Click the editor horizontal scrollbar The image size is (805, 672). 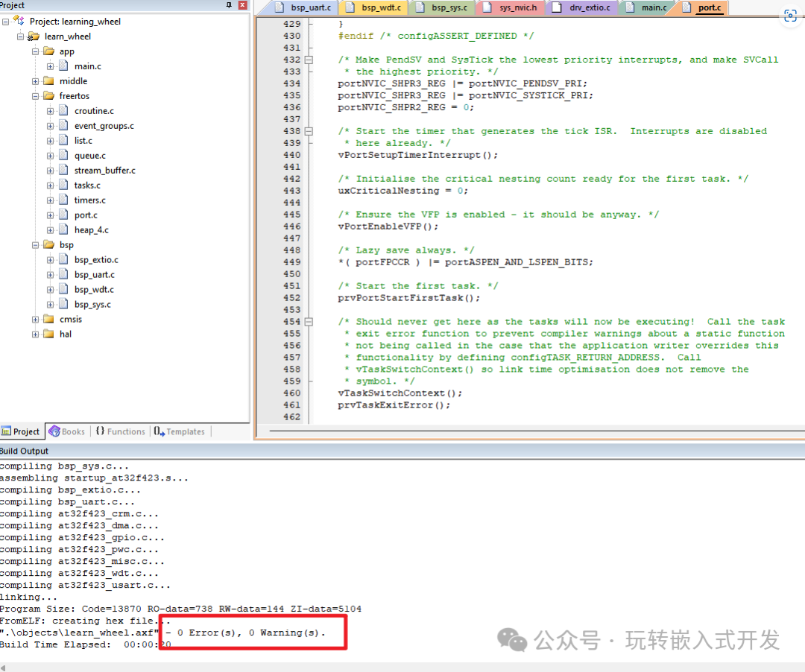(x=522, y=430)
